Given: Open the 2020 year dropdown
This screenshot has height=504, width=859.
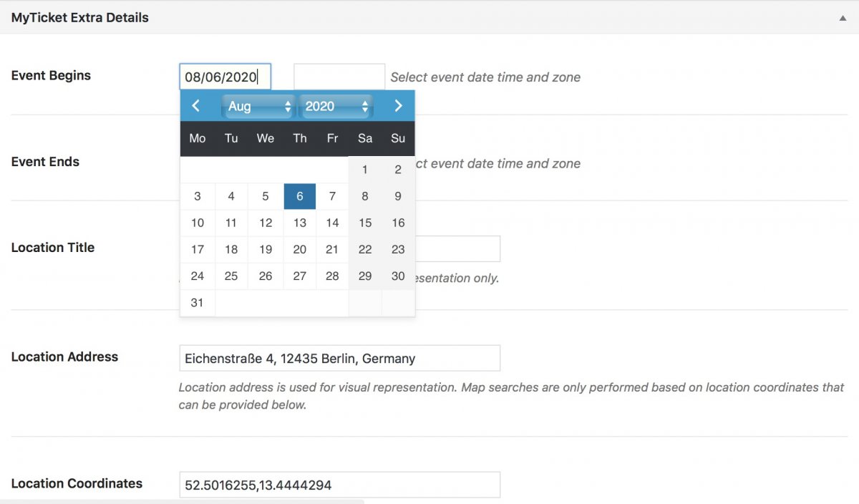Looking at the screenshot, I should point(329,105).
